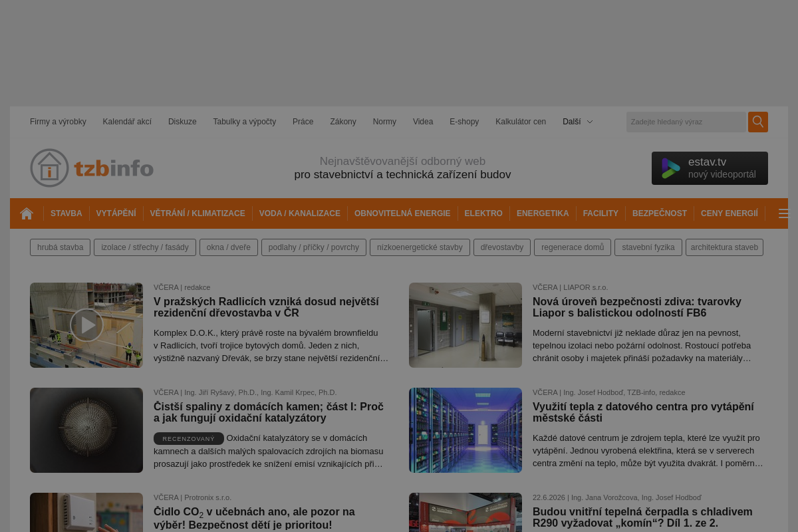This screenshot has width=798, height=532.
Task: Click the orange search magnifier button
Action: tap(758, 122)
